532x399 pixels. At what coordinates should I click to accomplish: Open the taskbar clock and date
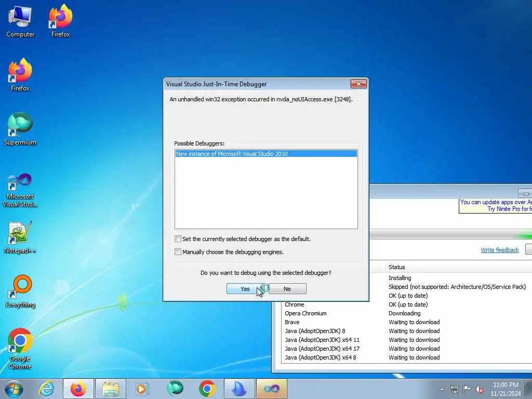(506, 389)
